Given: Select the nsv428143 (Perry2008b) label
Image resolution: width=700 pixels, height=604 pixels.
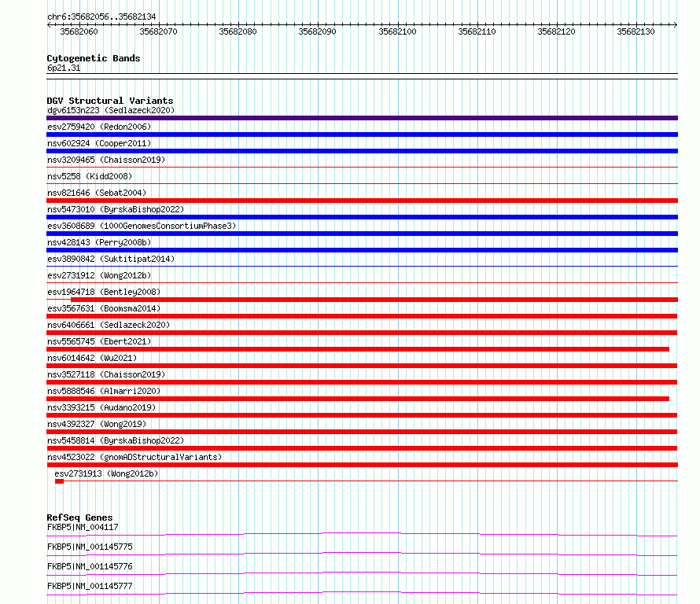Looking at the screenshot, I should pyautogui.click(x=99, y=242).
